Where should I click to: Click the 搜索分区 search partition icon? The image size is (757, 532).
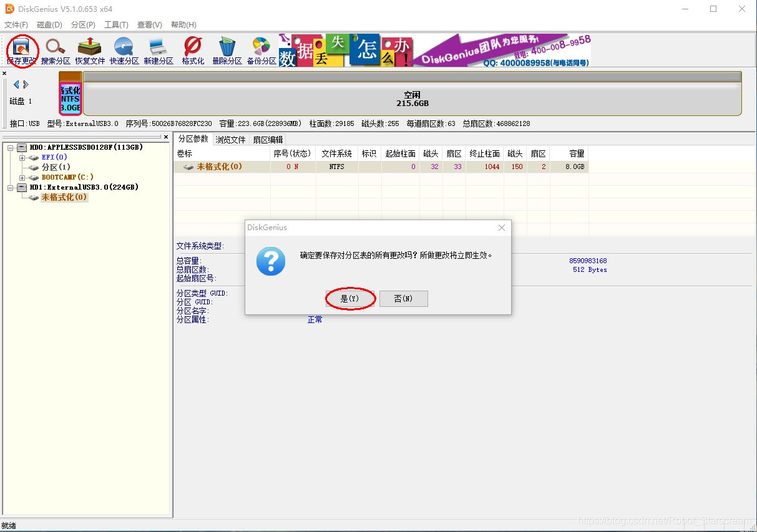(56, 50)
